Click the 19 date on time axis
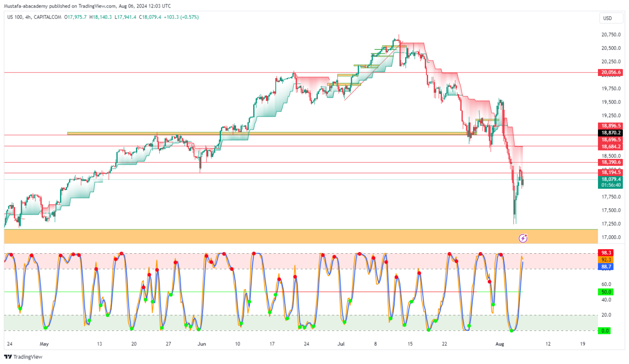Viewport: 629px width, 364px height. pyautogui.click(x=583, y=344)
